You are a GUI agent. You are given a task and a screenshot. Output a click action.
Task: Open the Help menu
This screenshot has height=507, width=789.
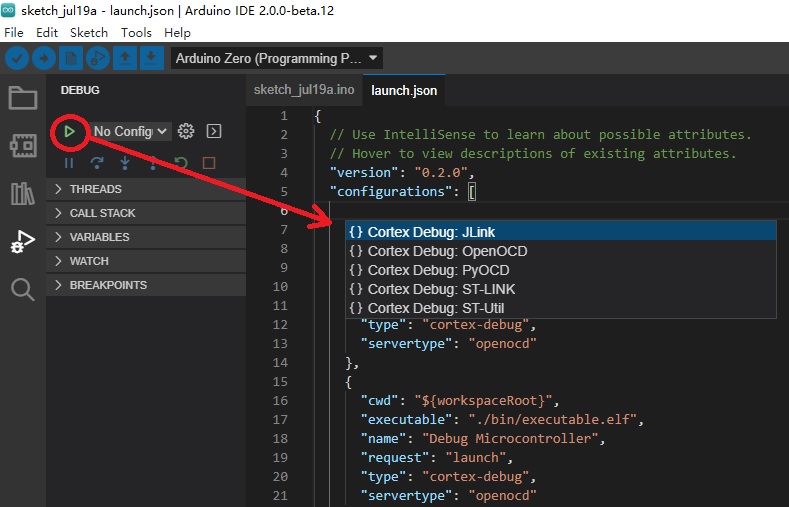coord(177,33)
